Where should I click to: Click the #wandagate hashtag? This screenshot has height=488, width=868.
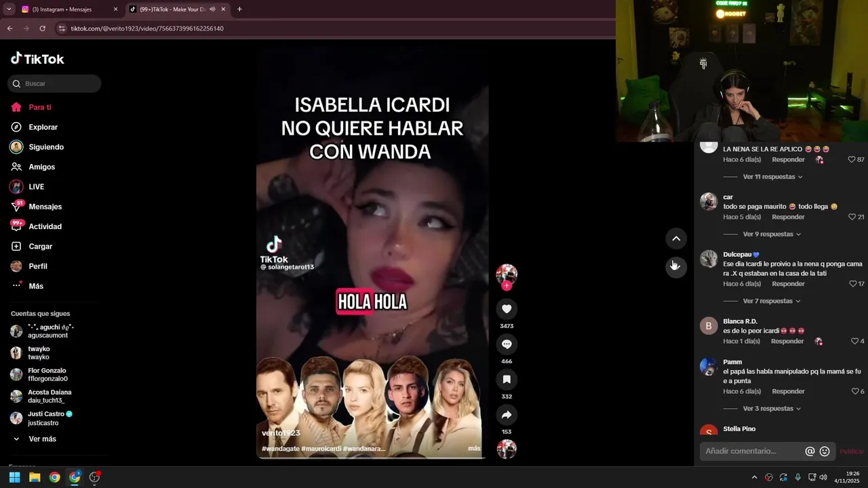(x=280, y=449)
